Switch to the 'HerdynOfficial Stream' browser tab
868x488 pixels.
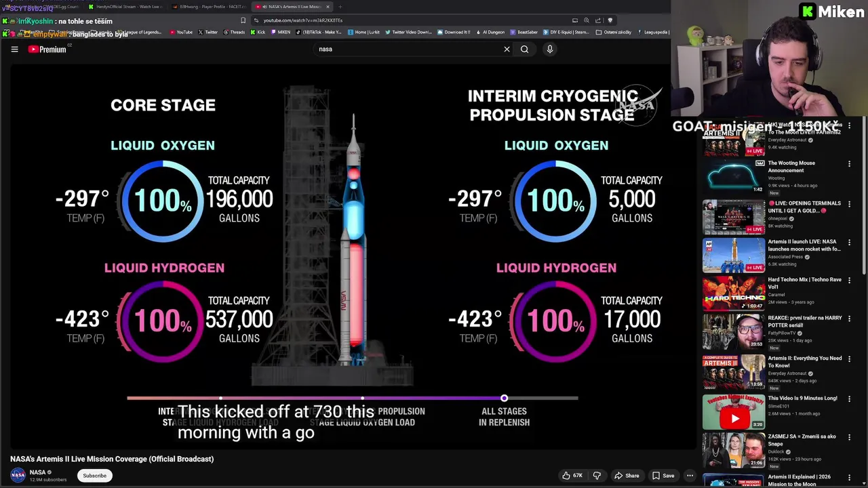click(x=125, y=7)
